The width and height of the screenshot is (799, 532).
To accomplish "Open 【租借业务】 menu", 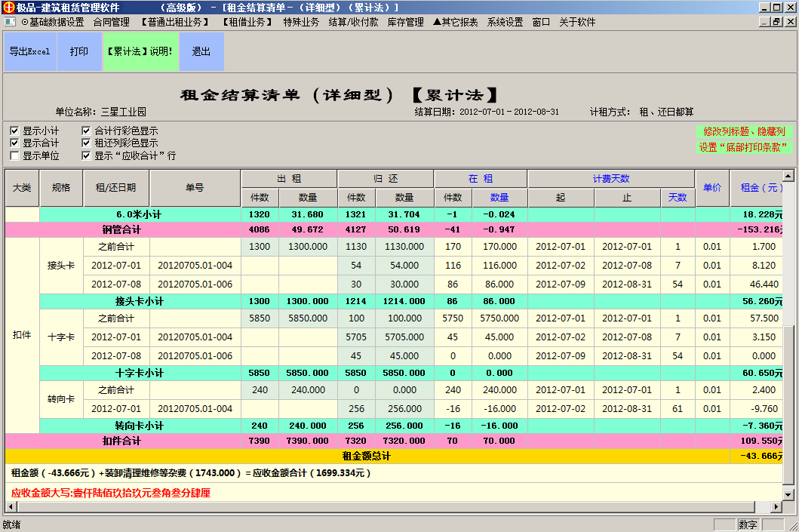I will point(247,22).
